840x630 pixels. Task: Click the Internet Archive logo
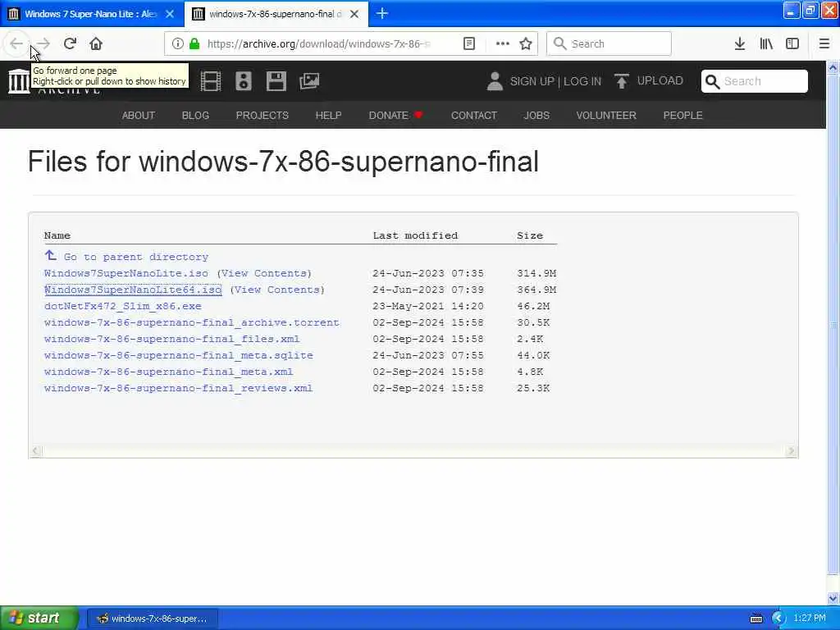click(x=20, y=81)
